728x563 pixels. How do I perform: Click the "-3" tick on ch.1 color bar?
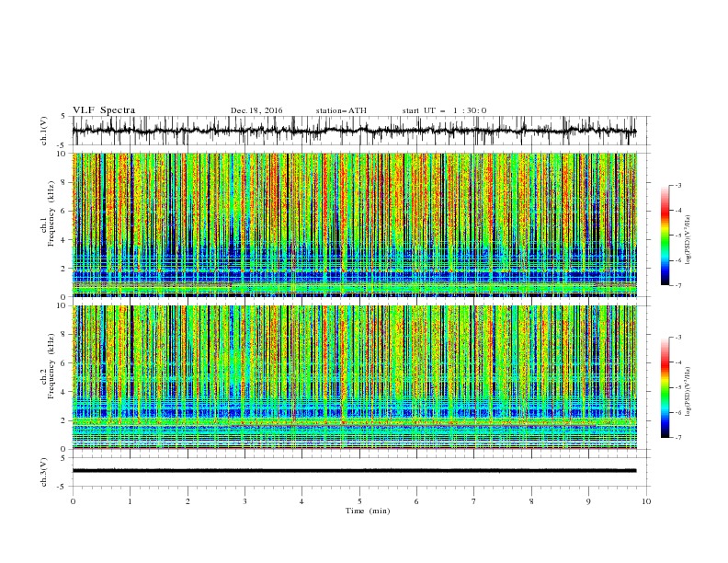coord(677,185)
